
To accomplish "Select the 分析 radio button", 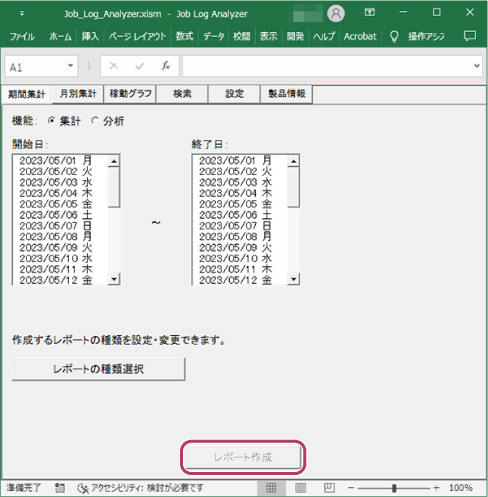I will pos(95,121).
